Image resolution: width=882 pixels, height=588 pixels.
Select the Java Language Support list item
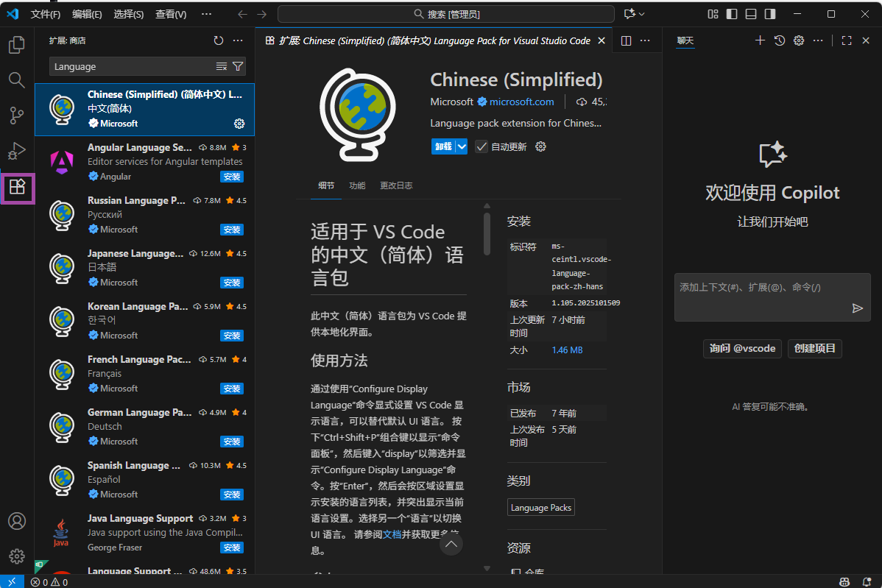pyautogui.click(x=144, y=533)
